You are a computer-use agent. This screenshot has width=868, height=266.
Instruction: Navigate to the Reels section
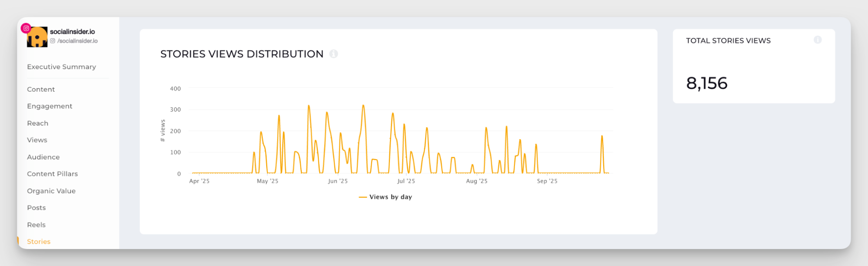[x=36, y=225]
